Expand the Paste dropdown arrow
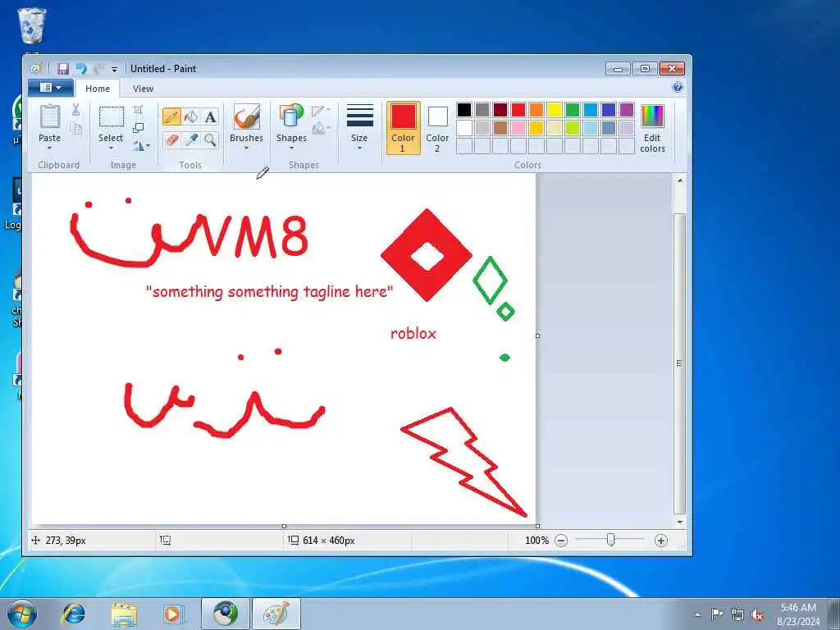840x630 pixels. pos(49,148)
